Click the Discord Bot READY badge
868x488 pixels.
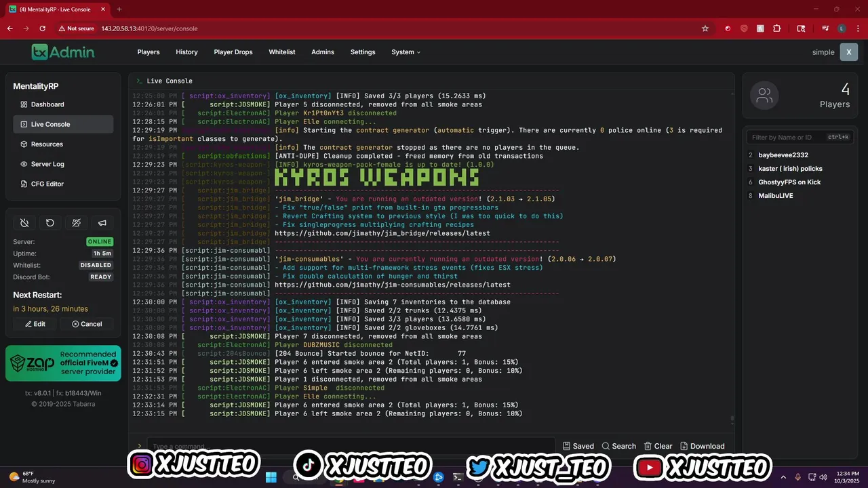click(101, 277)
